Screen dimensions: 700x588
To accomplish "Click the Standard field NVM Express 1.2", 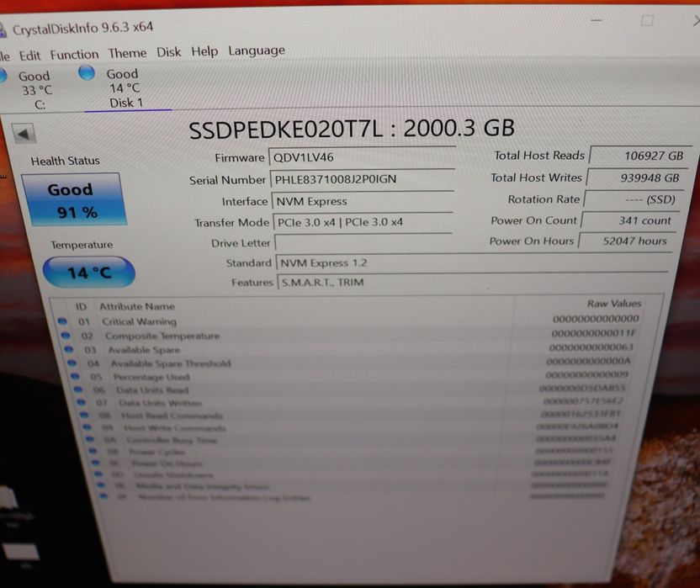I will coord(472,262).
